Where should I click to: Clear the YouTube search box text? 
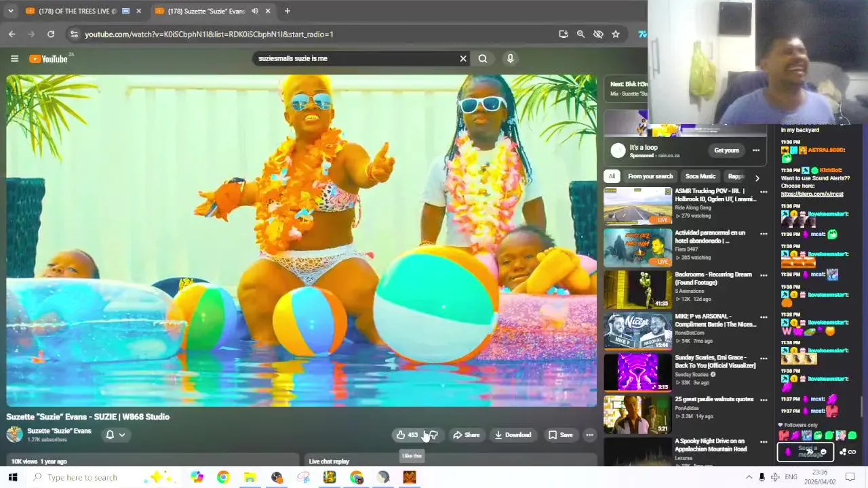(463, 59)
